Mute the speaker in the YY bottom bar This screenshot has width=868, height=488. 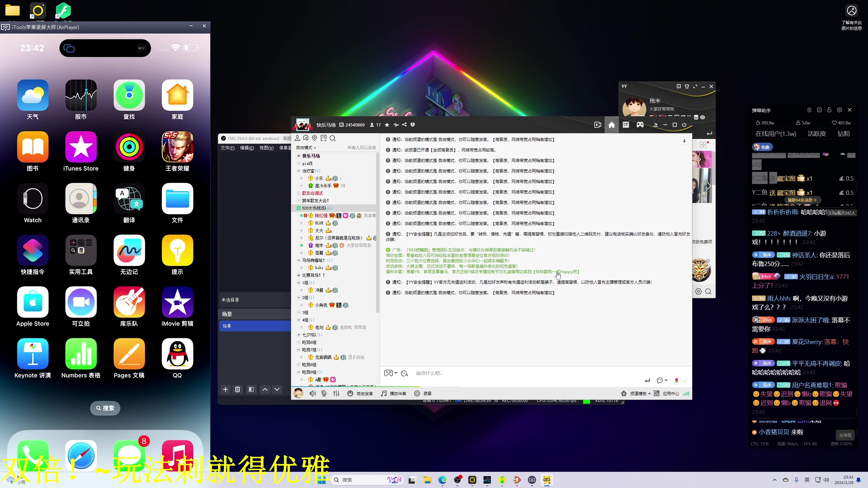click(313, 393)
